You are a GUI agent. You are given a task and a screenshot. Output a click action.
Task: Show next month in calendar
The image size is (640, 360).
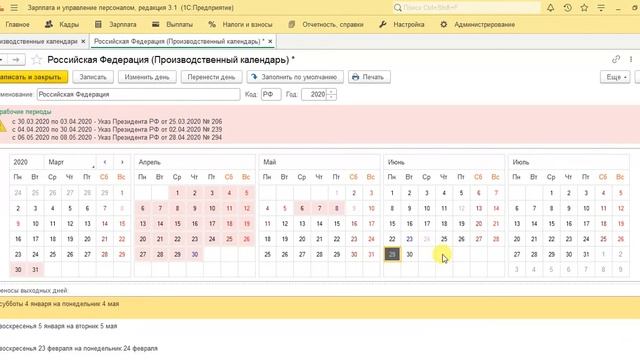pyautogui.click(x=122, y=162)
